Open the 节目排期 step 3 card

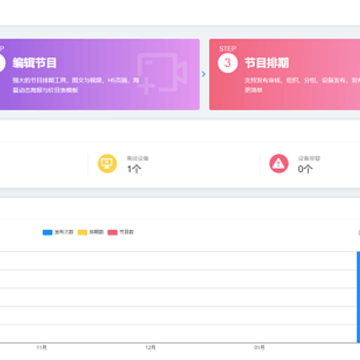tap(284, 74)
